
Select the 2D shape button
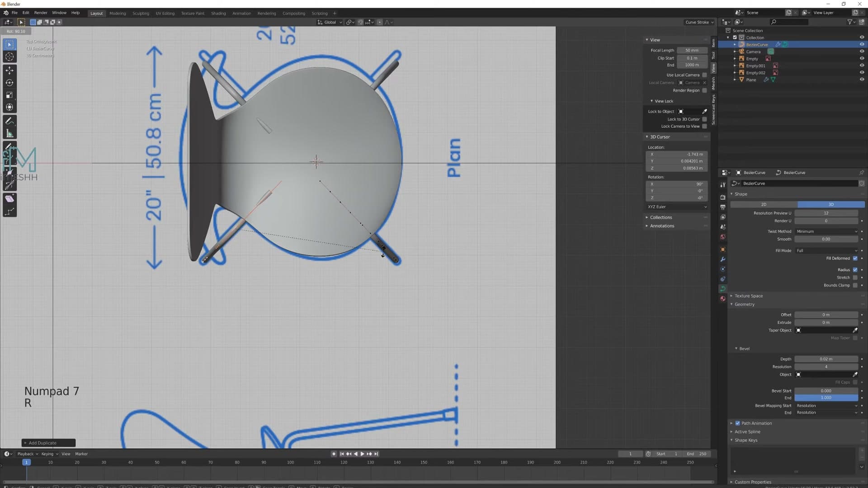click(764, 205)
